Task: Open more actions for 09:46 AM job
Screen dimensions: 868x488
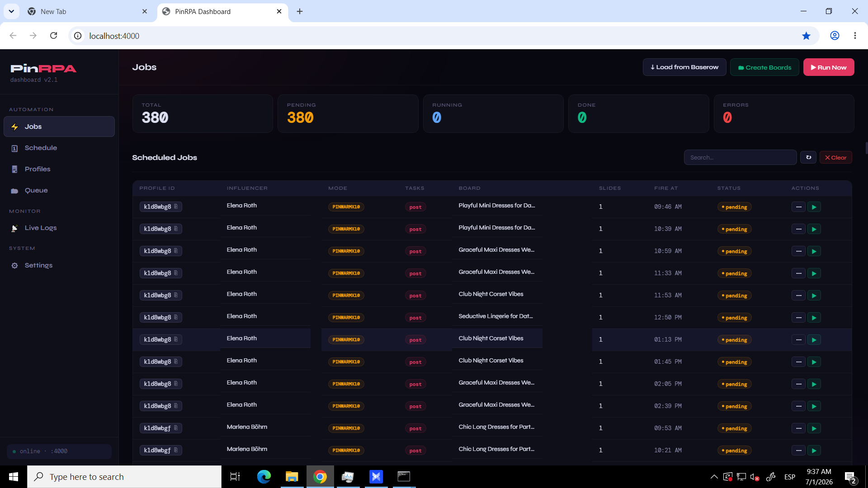Action: point(798,207)
